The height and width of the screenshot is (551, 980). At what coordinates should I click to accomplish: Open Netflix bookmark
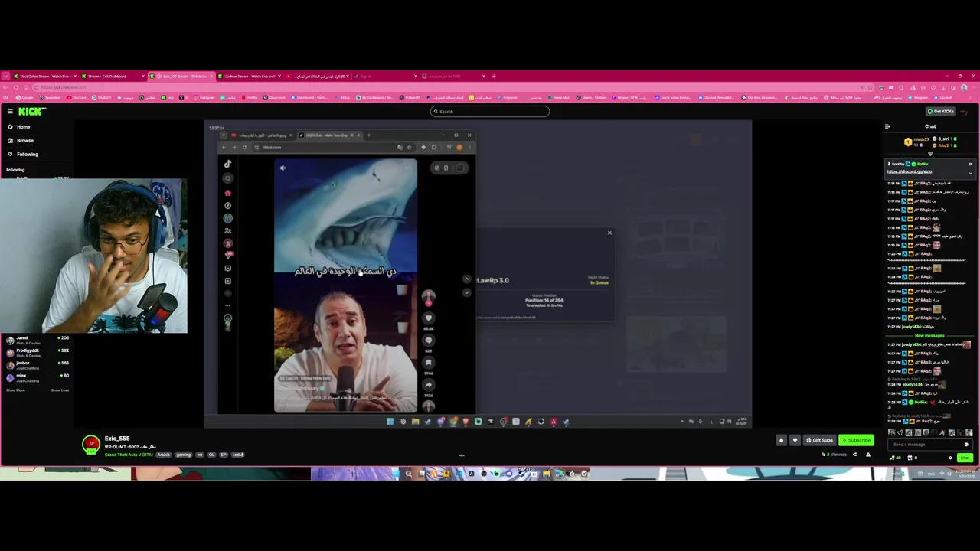pyautogui.click(x=250, y=98)
